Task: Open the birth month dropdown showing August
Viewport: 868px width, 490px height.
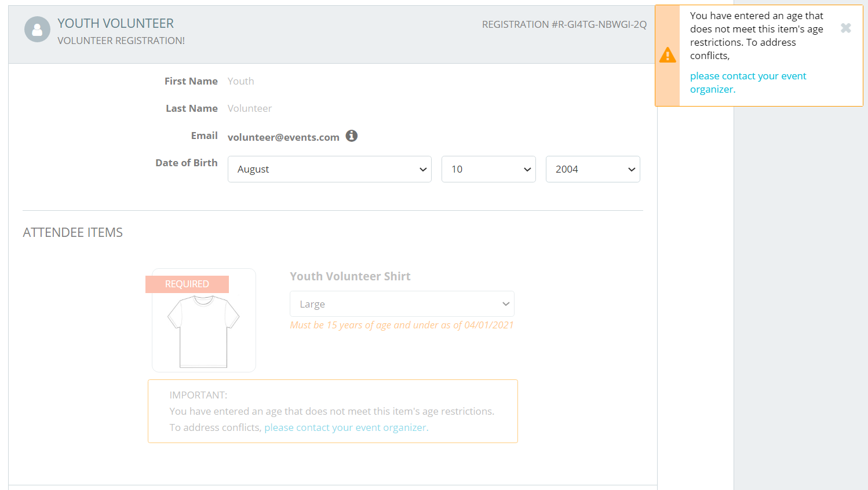Action: 330,169
